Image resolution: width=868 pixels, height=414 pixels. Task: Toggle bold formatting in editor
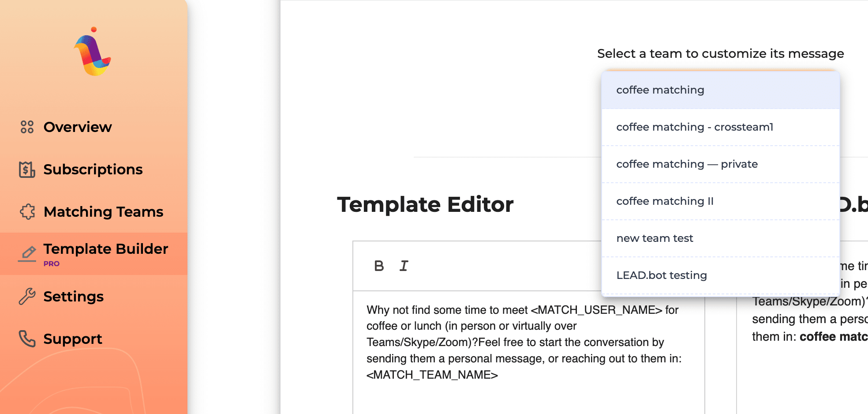coord(379,266)
